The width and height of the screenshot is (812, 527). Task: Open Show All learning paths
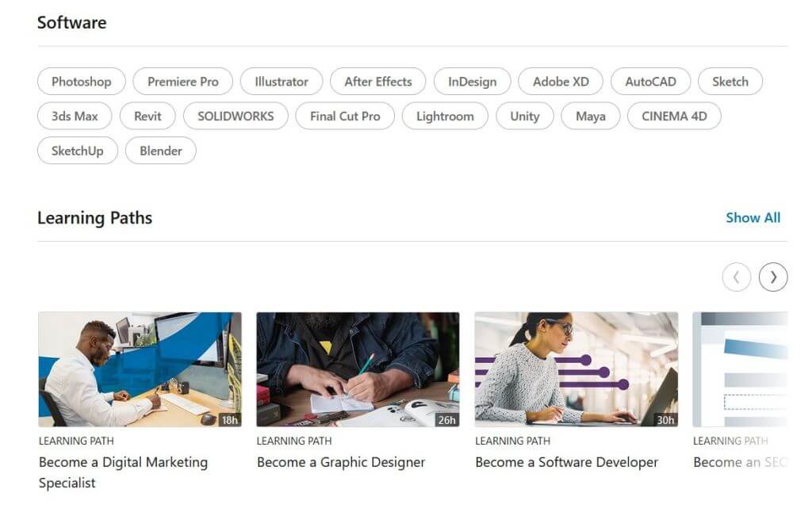(753, 218)
